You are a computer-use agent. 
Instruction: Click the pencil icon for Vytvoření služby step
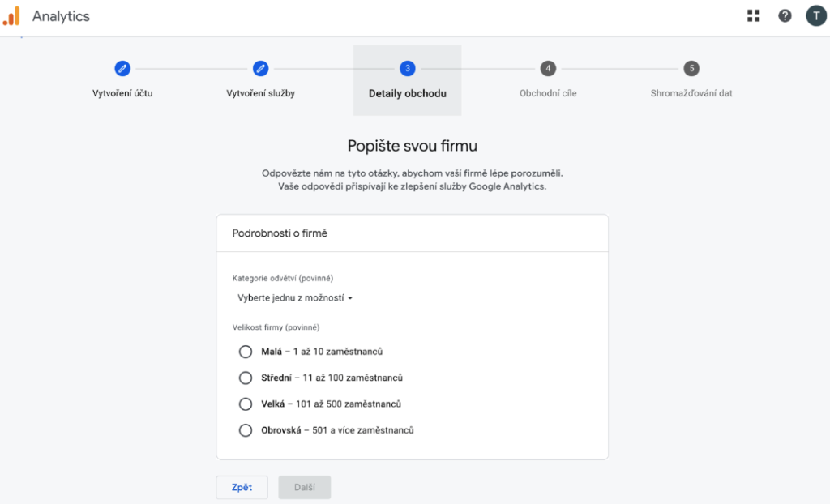pyautogui.click(x=260, y=69)
